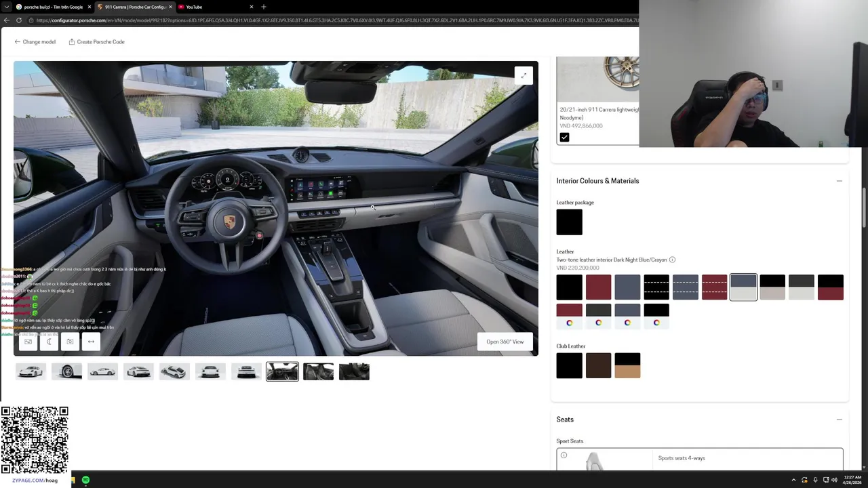The height and width of the screenshot is (488, 868).
Task: Click the Change model link
Action: [x=35, y=42]
